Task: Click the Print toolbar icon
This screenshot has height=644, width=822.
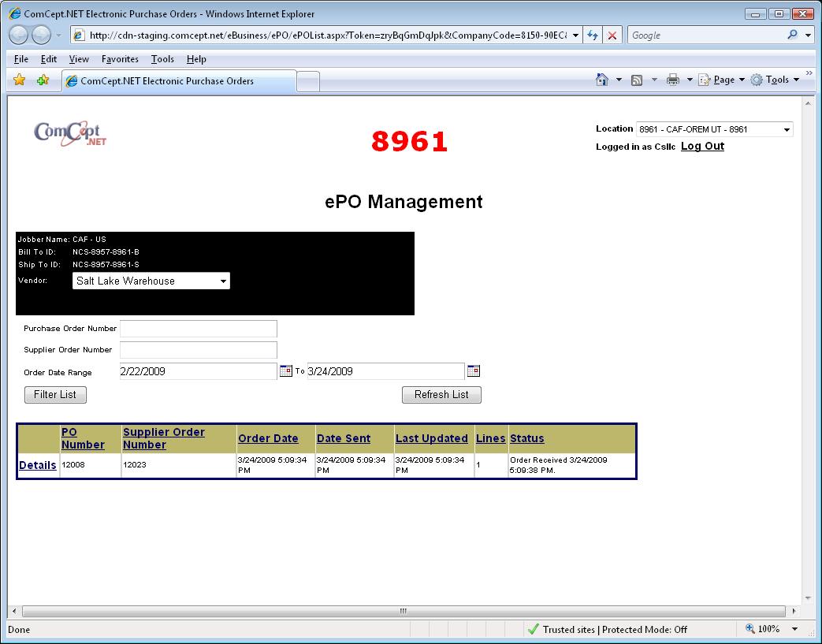Action: click(672, 80)
